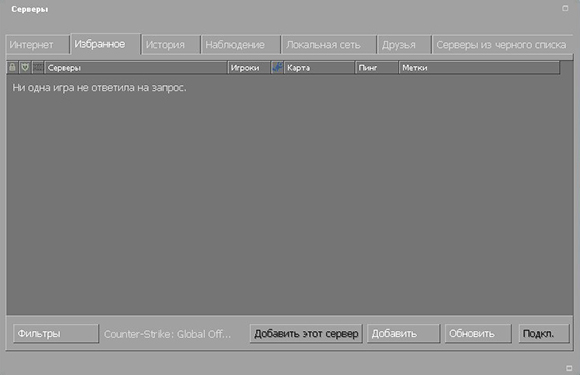Click the Добавить этот сервер button
580x375 pixels.
click(x=306, y=334)
